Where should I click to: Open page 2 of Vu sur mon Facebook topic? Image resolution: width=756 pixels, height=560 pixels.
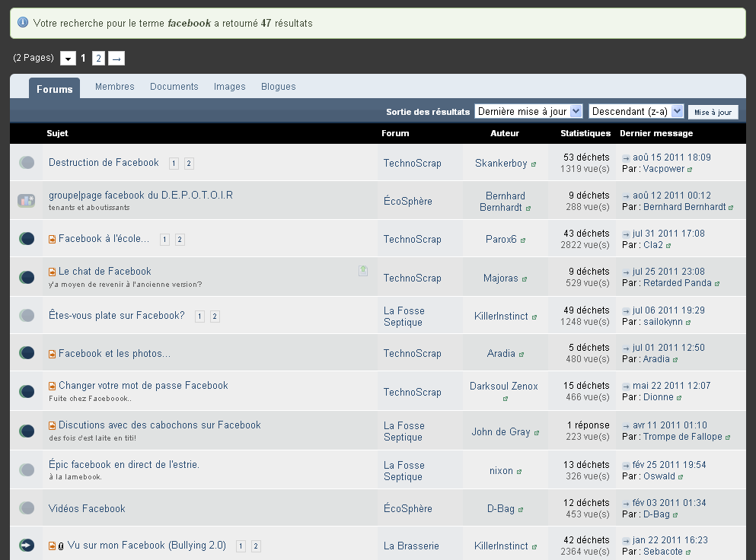tap(256, 546)
